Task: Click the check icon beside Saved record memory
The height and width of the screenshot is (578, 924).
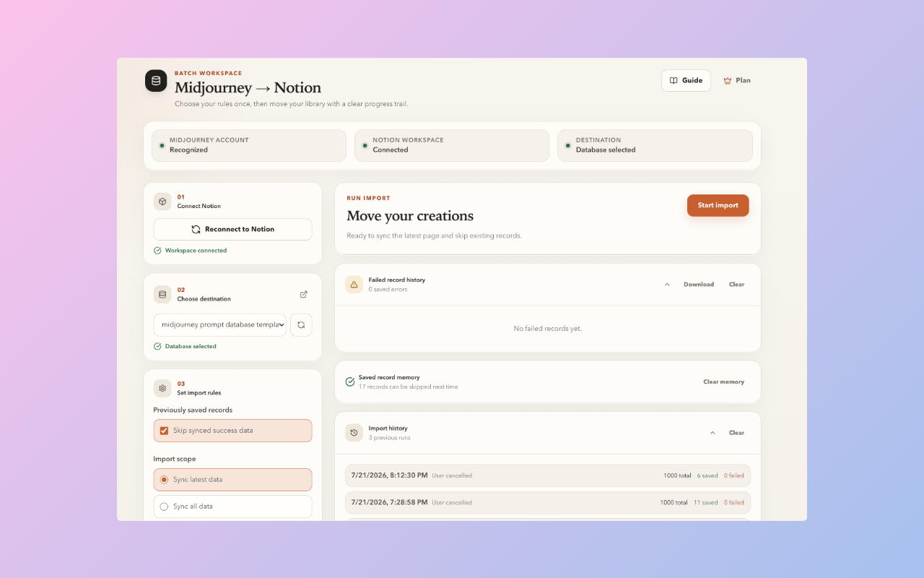Action: [350, 381]
